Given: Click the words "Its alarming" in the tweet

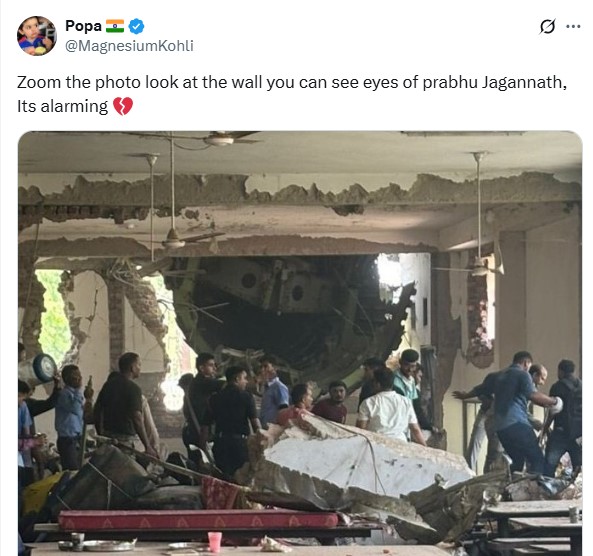Looking at the screenshot, I should tap(62, 106).
